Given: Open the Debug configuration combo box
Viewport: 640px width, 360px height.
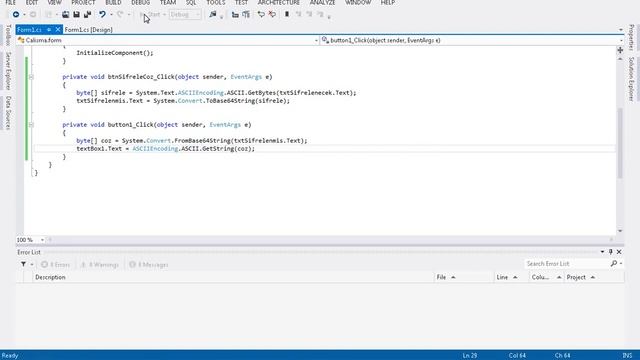Looking at the screenshot, I should (185, 15).
